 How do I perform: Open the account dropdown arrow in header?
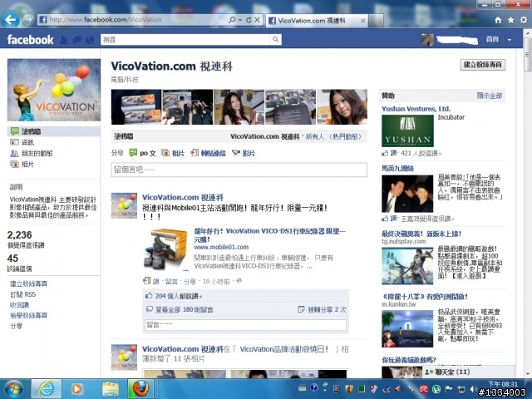(x=510, y=40)
